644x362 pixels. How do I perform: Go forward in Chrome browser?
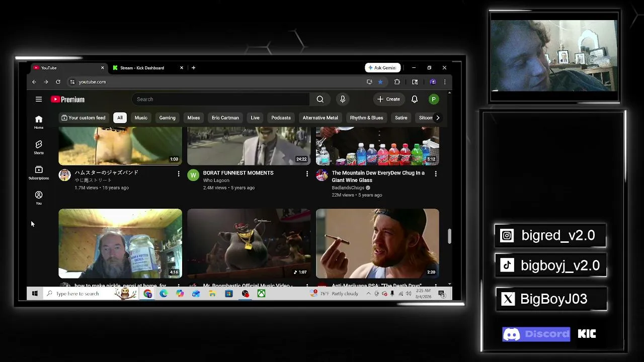click(x=46, y=82)
